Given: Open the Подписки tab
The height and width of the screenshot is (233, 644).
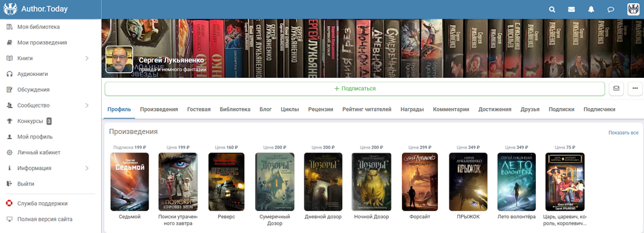Looking at the screenshot, I should [562, 109].
